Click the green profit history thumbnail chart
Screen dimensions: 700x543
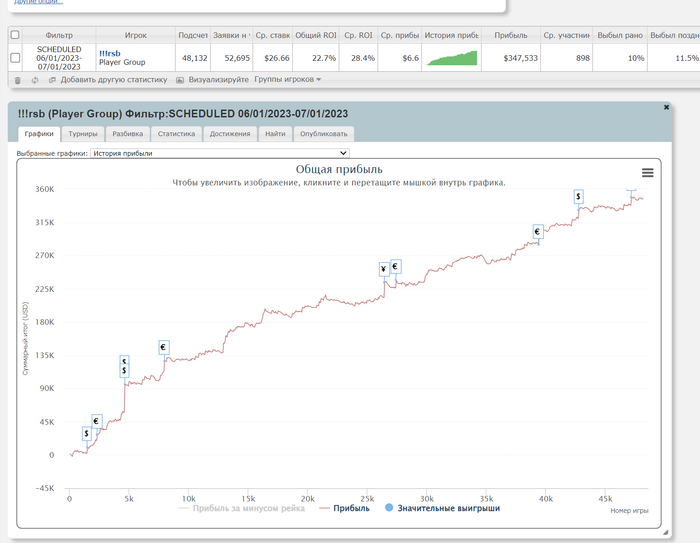point(452,58)
